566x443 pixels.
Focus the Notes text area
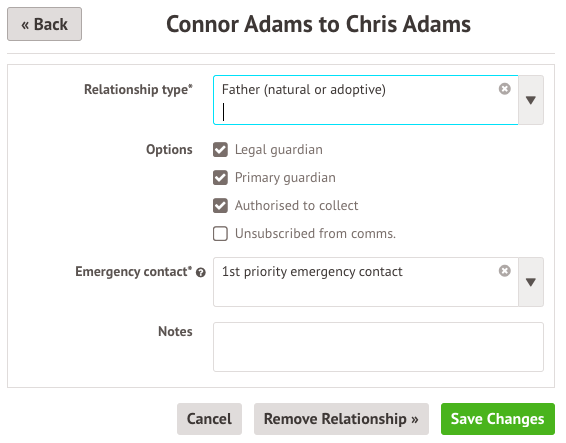[x=378, y=347]
